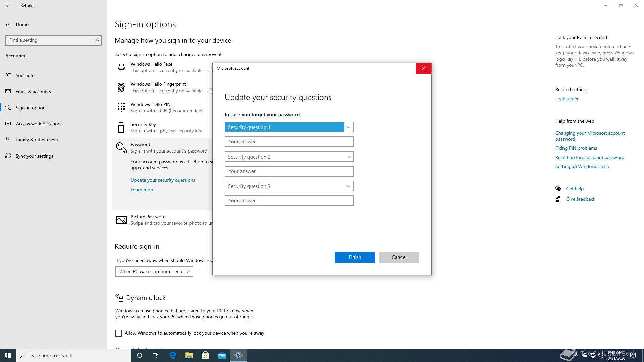Open Task View from the taskbar
Viewport: 644px width, 362px height.
(x=156, y=355)
